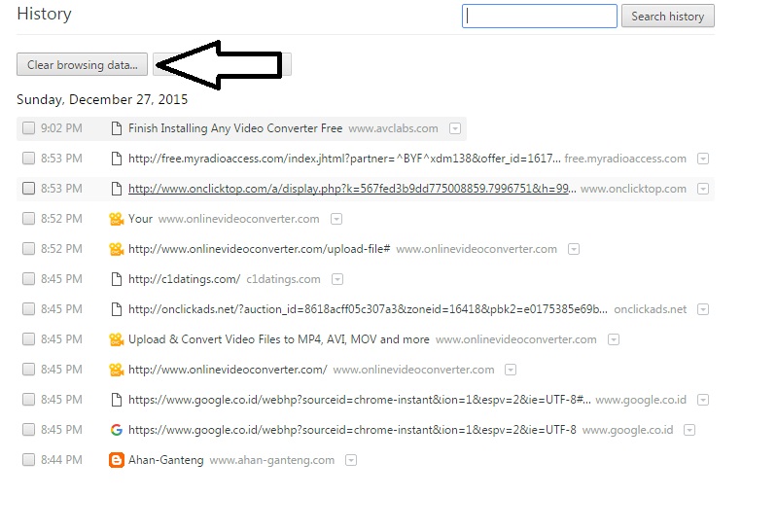
Task: Open Upload & Convert Video Files to MP4 link
Action: (279, 339)
